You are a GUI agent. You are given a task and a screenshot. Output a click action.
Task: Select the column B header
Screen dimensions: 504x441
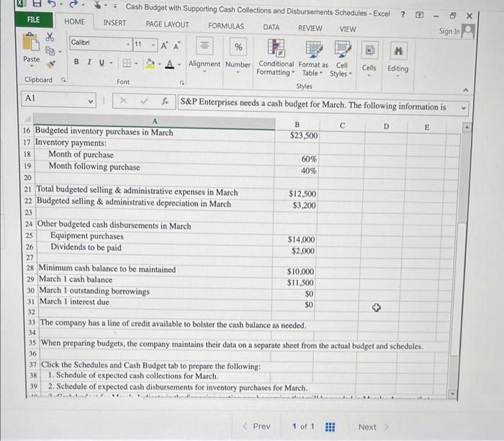[297, 124]
